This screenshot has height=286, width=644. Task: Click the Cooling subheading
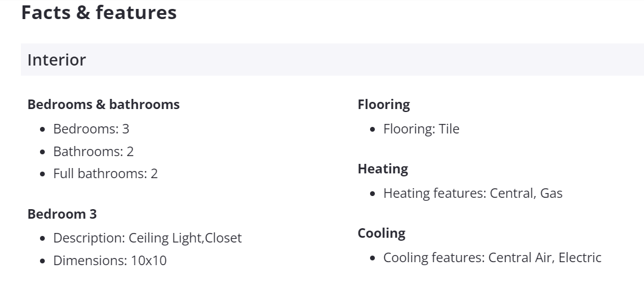tap(381, 233)
